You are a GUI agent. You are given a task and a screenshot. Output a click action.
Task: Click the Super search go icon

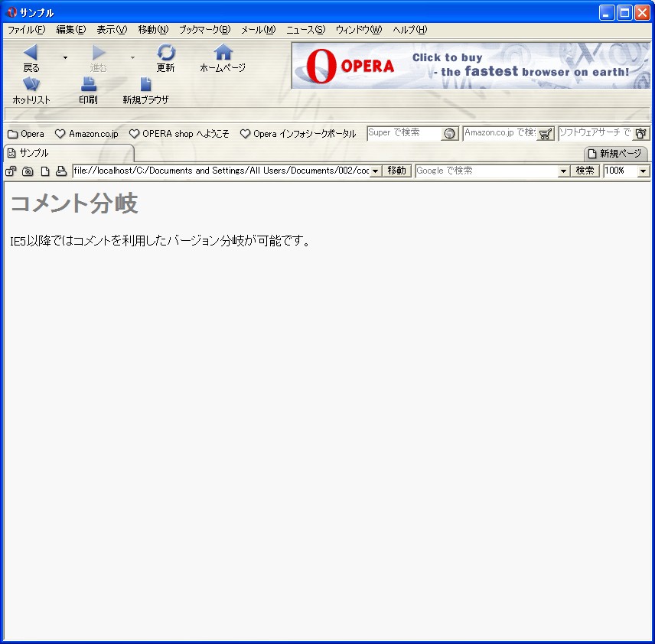(x=450, y=134)
